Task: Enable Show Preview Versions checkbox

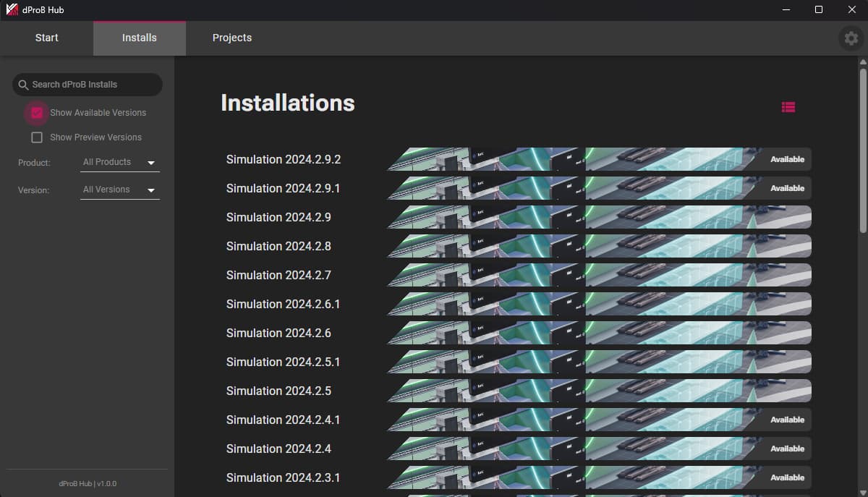Action: coord(37,137)
